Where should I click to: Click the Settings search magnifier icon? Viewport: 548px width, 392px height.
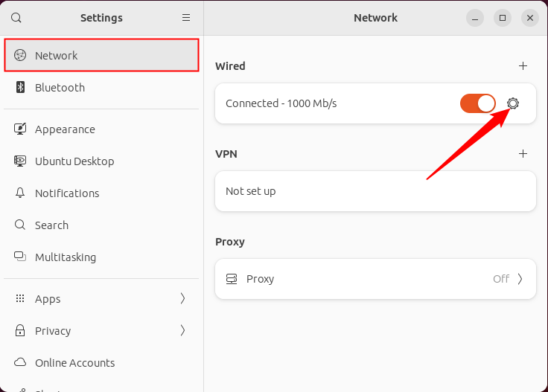tap(16, 18)
